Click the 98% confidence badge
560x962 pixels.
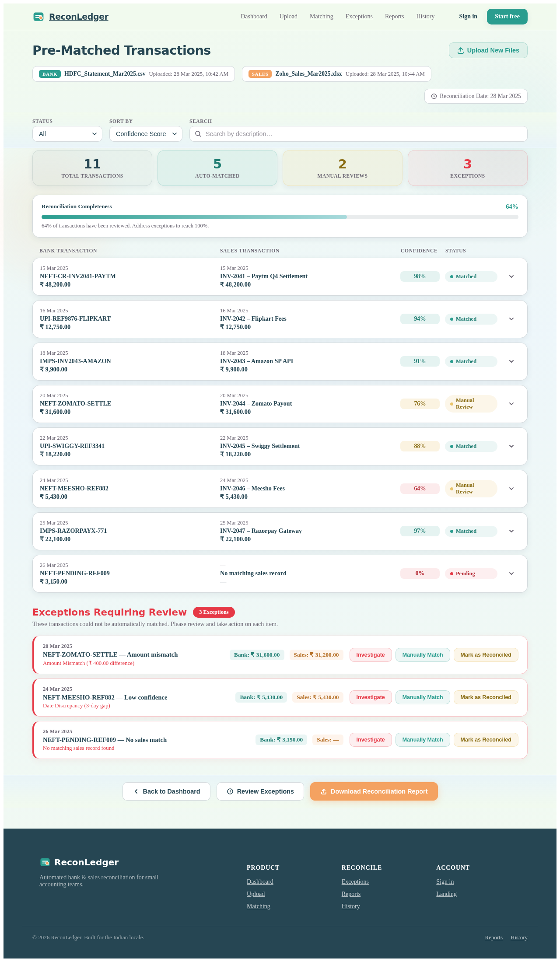click(420, 276)
